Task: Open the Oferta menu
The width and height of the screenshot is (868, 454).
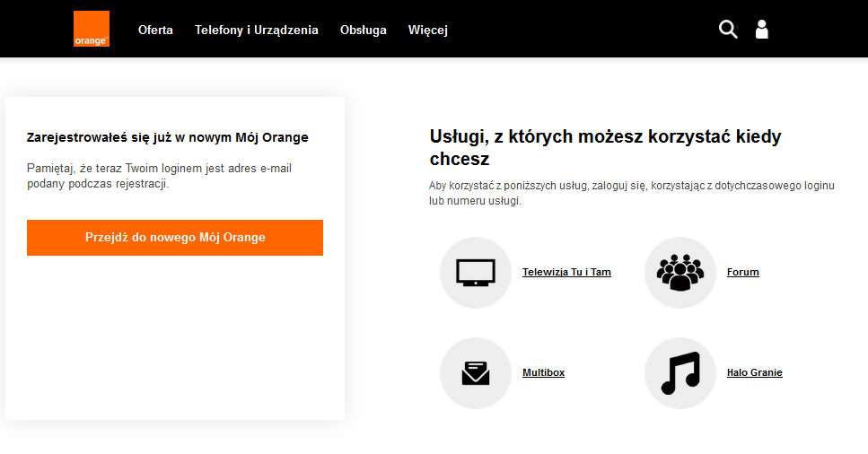Action: pos(155,30)
